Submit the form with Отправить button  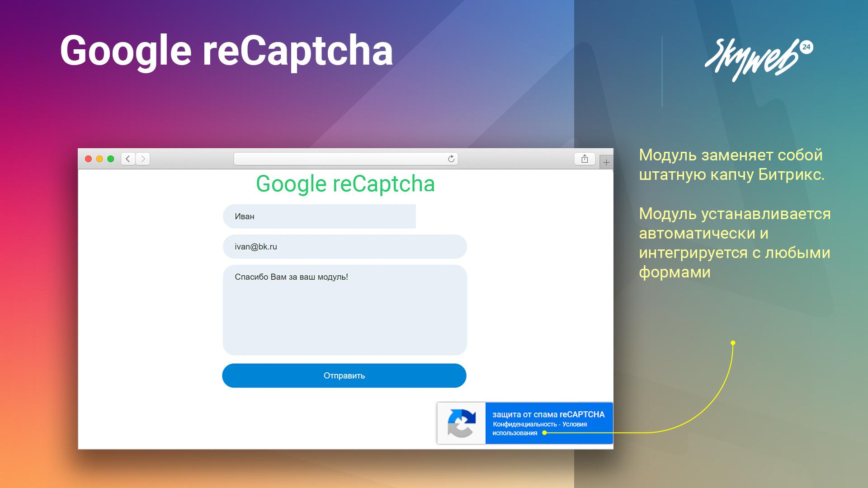pyautogui.click(x=344, y=375)
